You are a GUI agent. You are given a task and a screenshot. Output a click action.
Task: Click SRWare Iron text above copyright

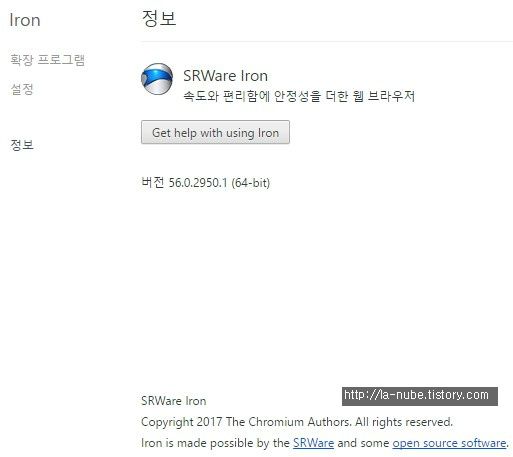[x=174, y=401]
